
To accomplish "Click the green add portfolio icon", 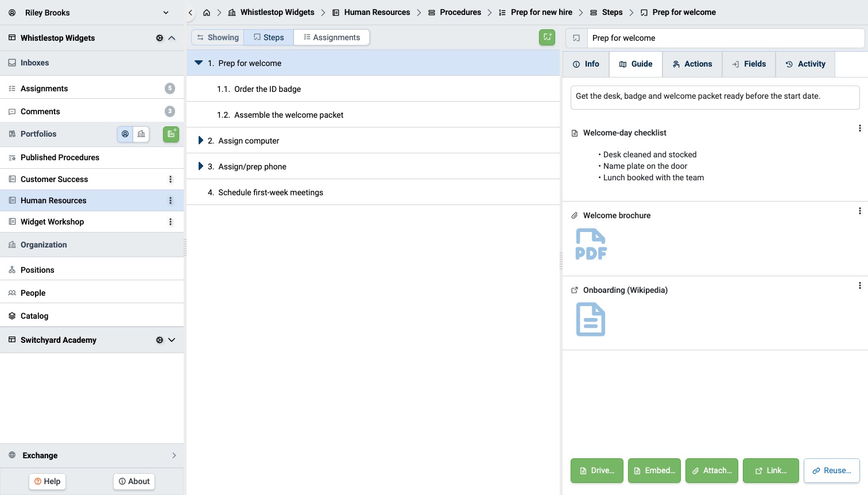I will pyautogui.click(x=171, y=134).
